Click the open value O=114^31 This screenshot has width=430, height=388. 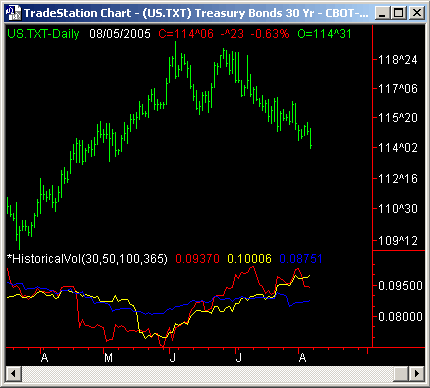pos(324,34)
